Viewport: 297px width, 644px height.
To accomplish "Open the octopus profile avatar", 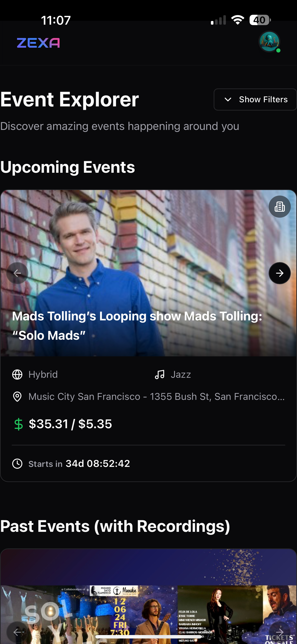I will click(x=269, y=41).
